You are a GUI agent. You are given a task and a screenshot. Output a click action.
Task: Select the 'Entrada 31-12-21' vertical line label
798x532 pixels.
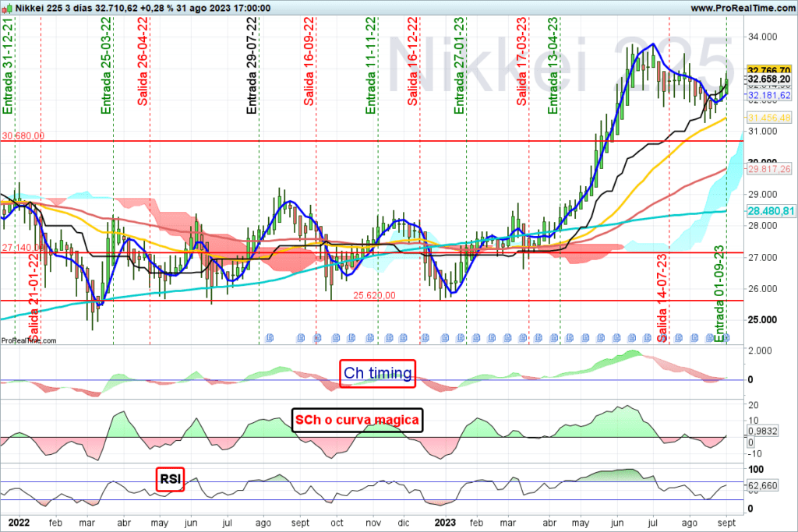[8, 66]
